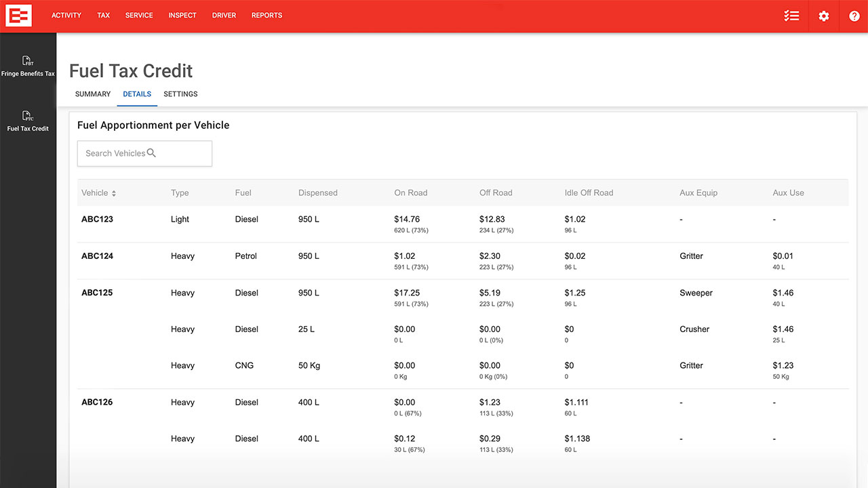
Task: Open the REPORTS menu
Action: pyautogui.click(x=267, y=16)
